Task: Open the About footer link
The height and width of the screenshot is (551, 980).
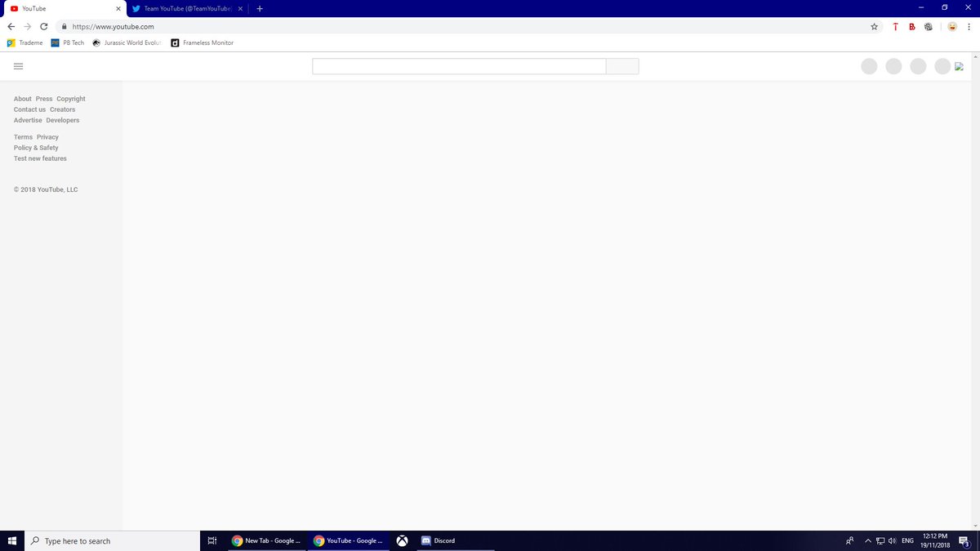Action: click(23, 99)
